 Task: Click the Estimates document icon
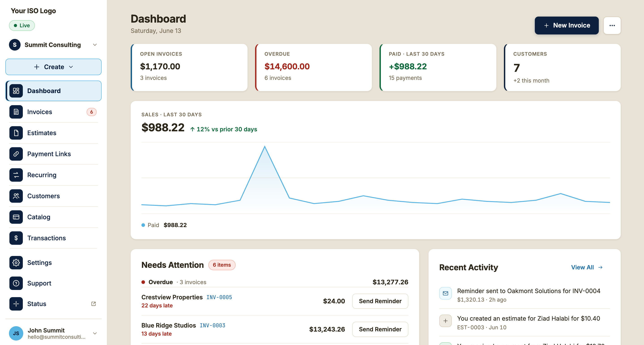(16, 133)
